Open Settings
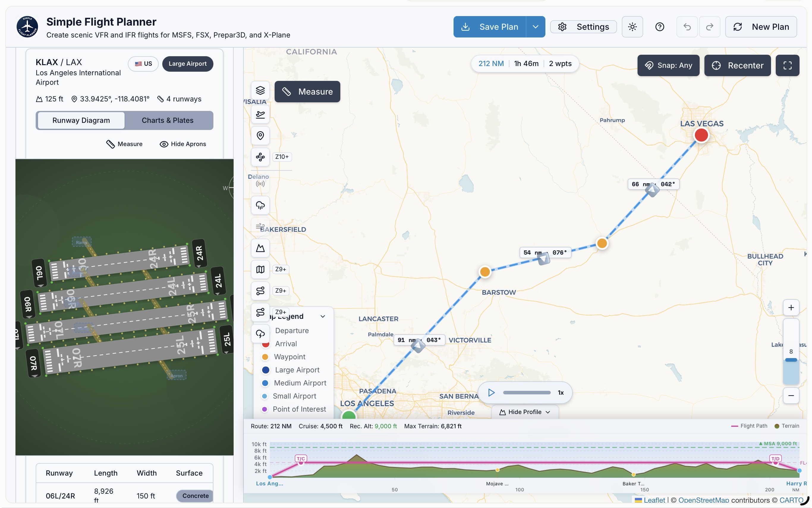Viewport: 812px width, 508px height. pos(583,27)
